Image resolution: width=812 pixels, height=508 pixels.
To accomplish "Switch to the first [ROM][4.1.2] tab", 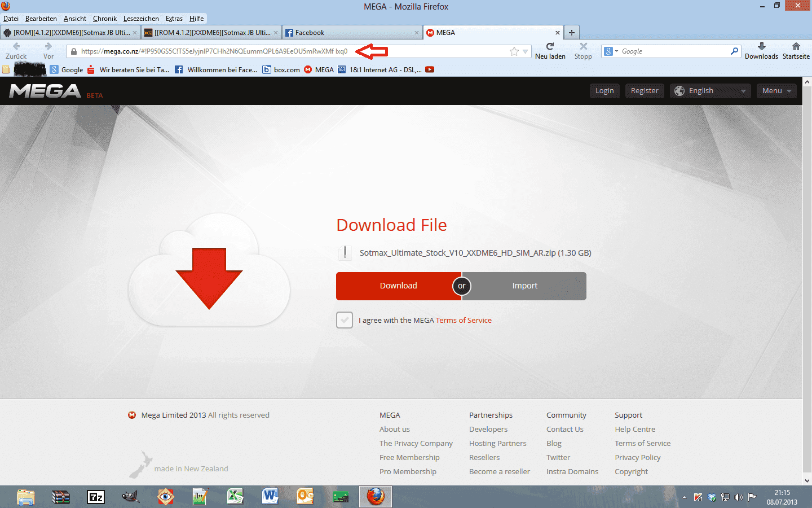I will (70, 33).
